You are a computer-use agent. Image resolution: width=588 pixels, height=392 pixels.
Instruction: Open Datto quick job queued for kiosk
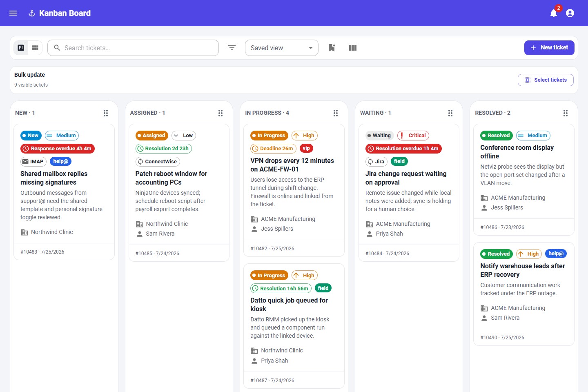point(289,305)
